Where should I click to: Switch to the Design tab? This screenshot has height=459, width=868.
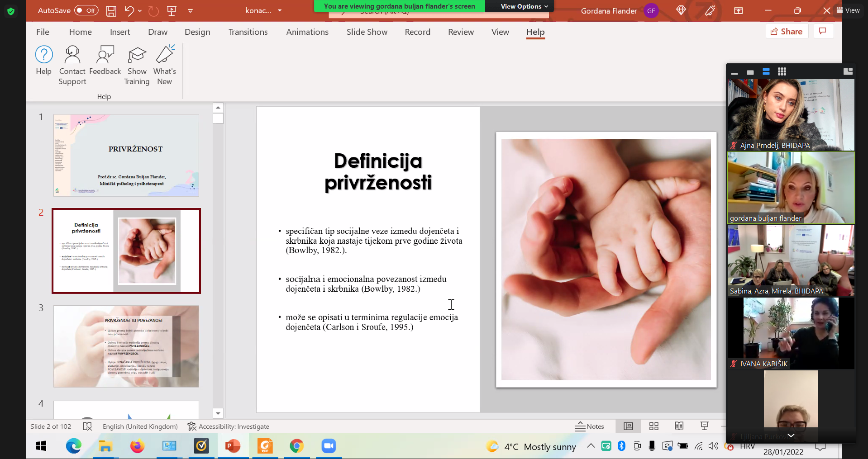197,32
